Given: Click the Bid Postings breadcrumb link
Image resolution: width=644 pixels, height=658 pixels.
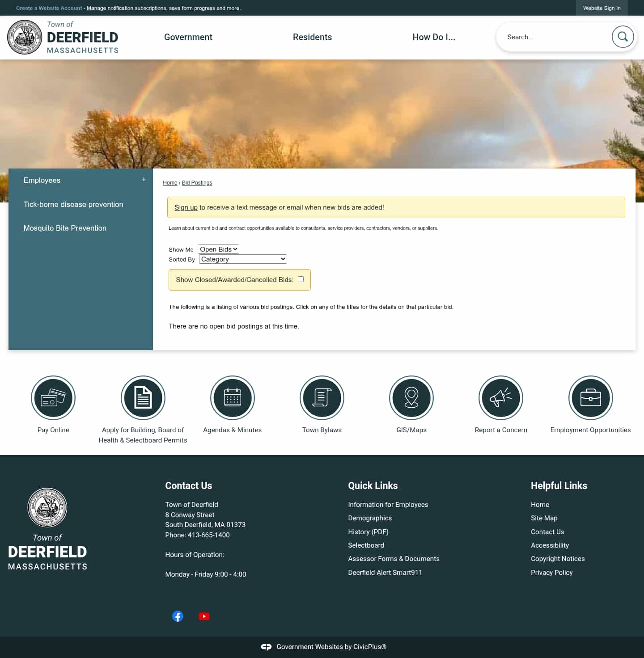Looking at the screenshot, I should click(x=197, y=183).
